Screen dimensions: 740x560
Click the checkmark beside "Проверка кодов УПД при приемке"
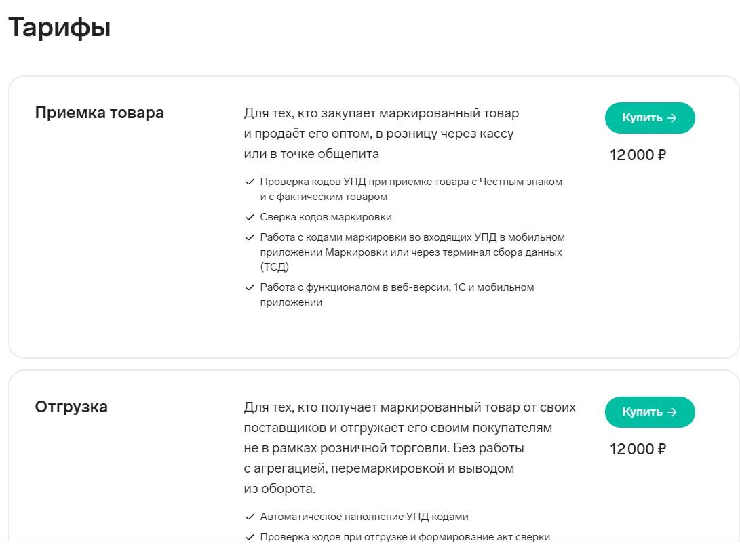click(250, 182)
